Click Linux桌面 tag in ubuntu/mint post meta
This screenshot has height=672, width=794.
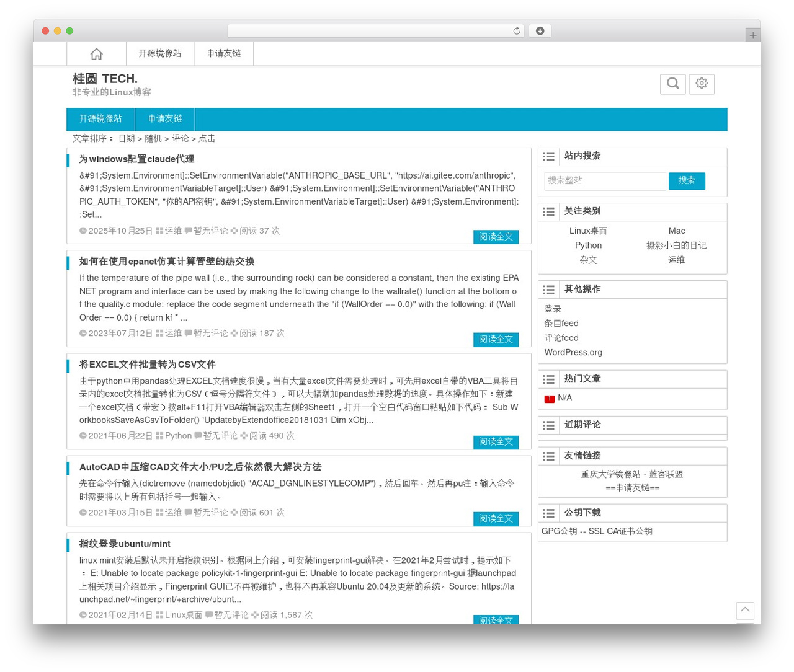pyautogui.click(x=184, y=615)
